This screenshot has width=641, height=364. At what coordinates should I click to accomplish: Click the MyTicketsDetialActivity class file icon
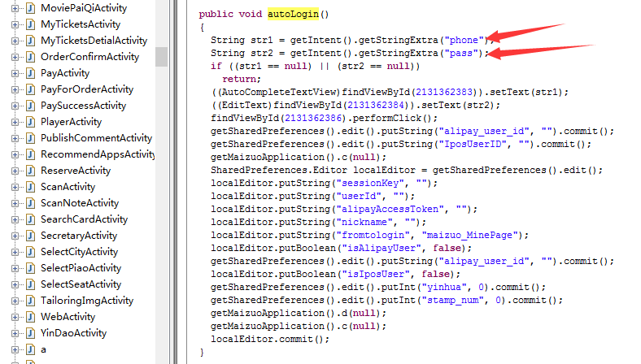tap(31, 41)
